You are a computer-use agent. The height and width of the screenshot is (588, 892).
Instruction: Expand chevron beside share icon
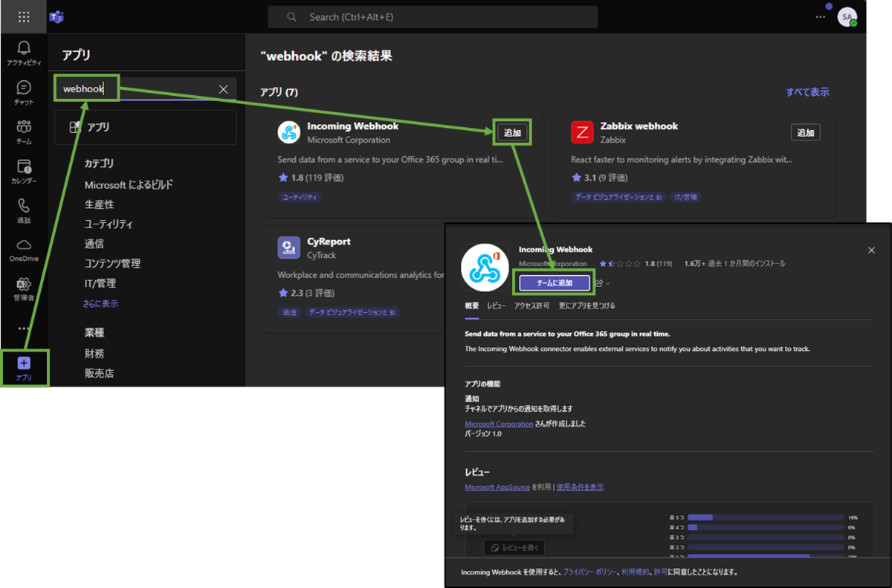608,283
